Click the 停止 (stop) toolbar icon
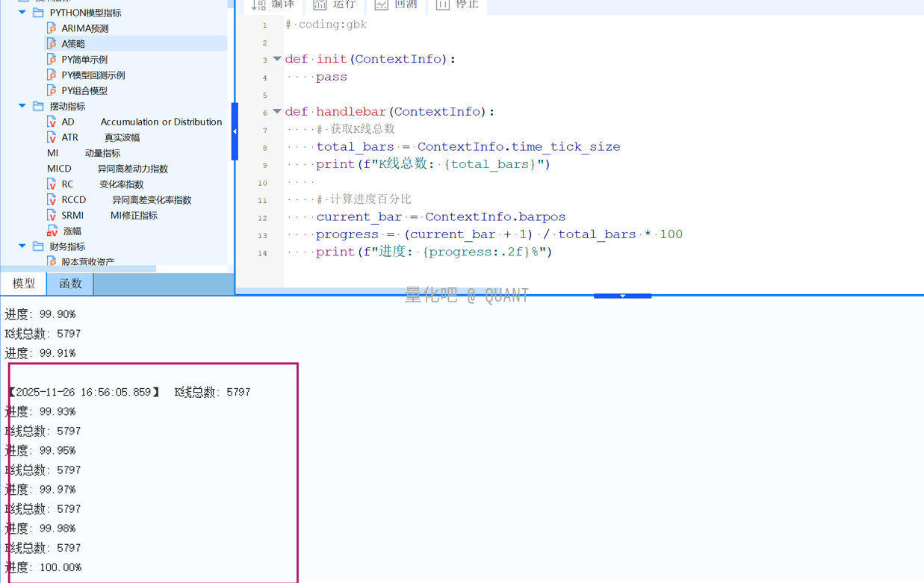 pos(443,4)
